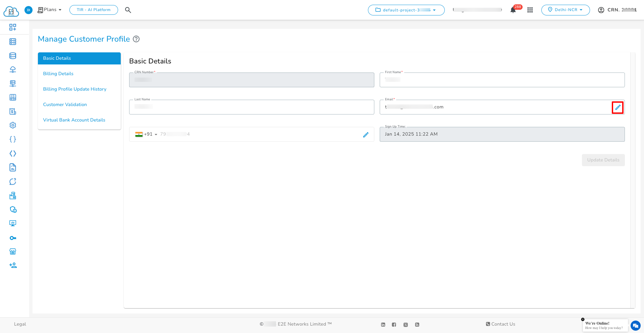The image size is (644, 333).
Task: Open the default-project dropdown
Action: (x=406, y=10)
